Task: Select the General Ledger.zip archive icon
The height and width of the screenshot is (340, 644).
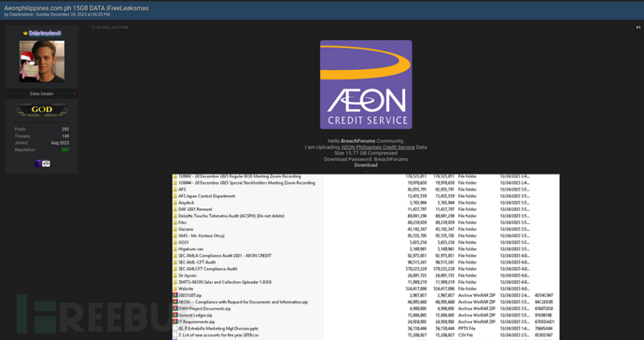Action: coord(175,315)
